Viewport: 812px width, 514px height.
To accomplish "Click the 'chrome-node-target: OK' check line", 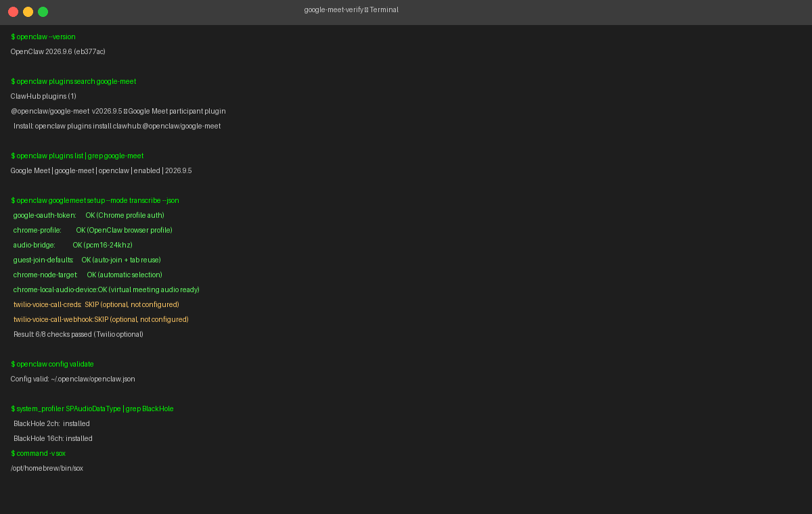I will click(x=88, y=275).
